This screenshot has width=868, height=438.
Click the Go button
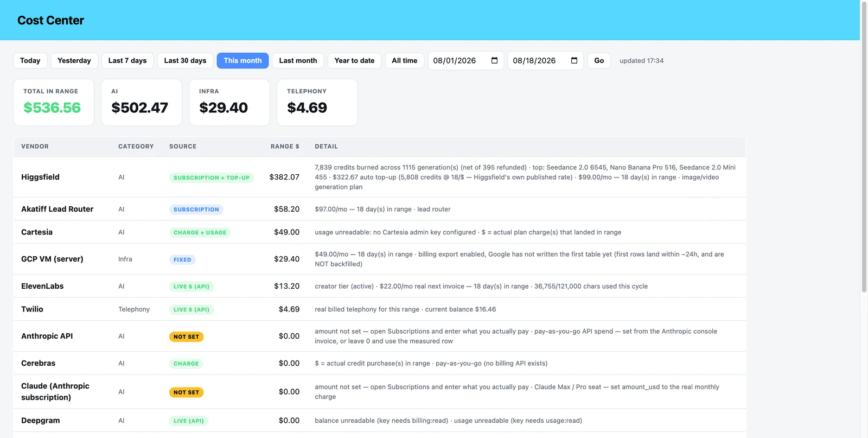(599, 61)
